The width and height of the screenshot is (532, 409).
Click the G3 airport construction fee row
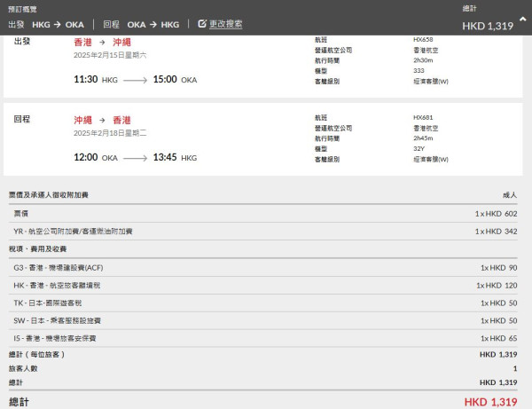pyautogui.click(x=263, y=268)
